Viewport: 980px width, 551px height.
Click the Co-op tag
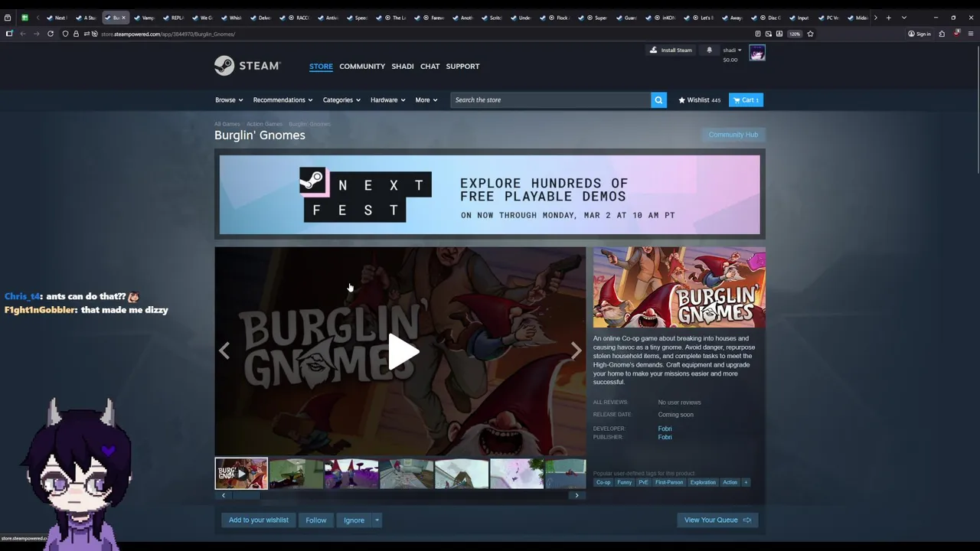[603, 482]
